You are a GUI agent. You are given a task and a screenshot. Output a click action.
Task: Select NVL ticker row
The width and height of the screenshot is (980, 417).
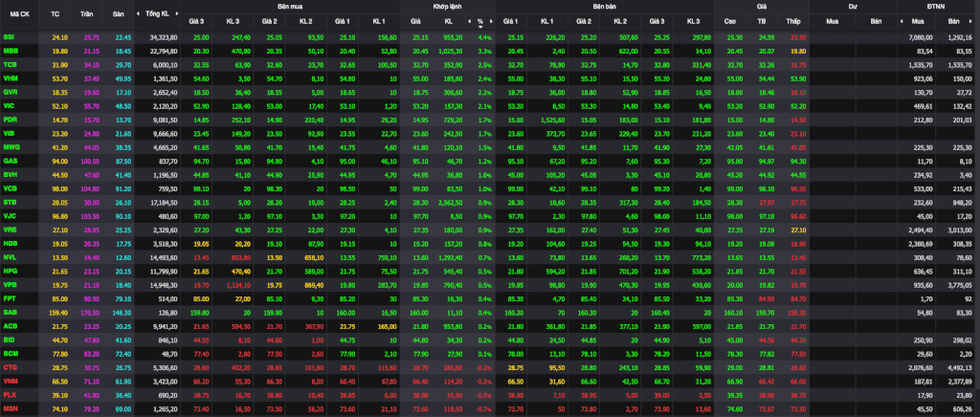coord(10,256)
